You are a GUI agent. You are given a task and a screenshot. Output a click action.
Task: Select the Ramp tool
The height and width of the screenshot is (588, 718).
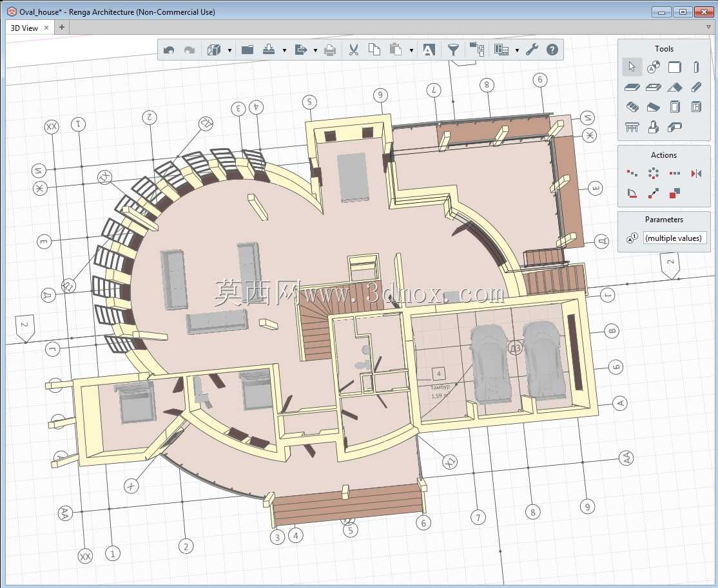tap(654, 107)
